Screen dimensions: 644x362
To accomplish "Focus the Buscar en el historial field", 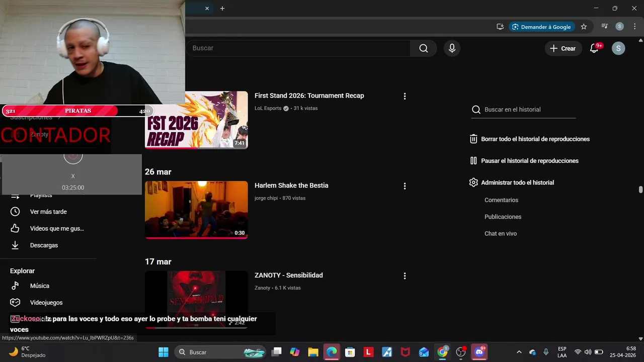I will click(529, 110).
